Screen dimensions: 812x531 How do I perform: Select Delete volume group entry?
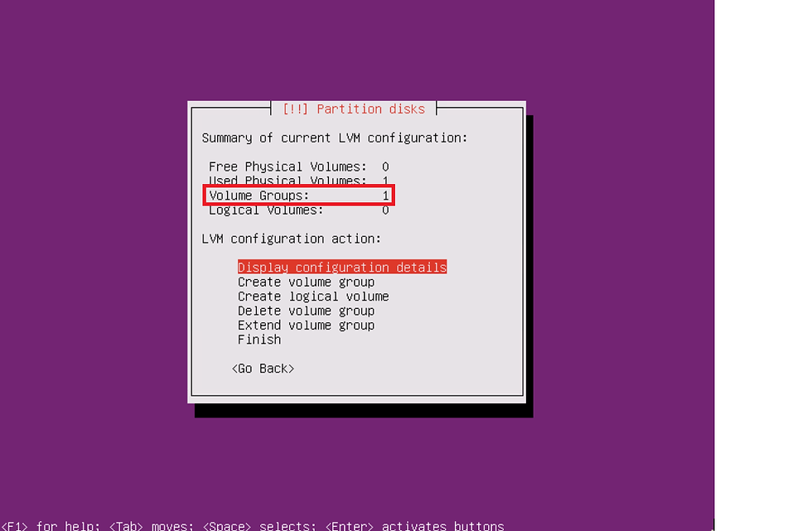(306, 311)
